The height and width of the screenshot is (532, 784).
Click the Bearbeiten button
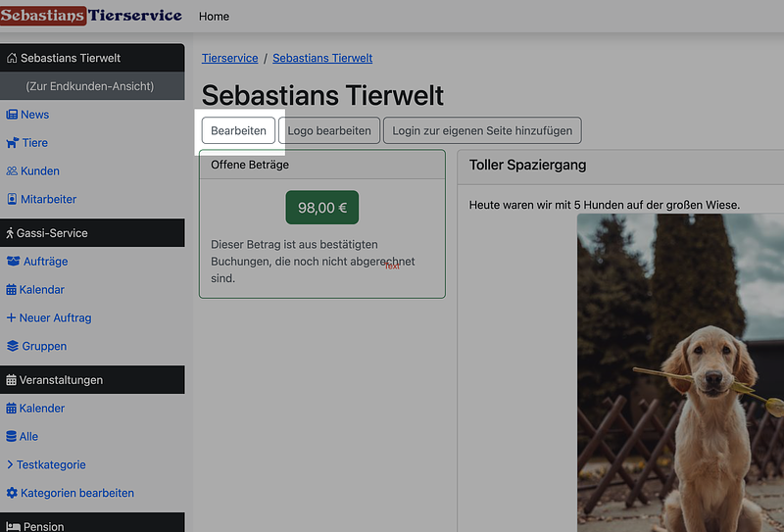tap(238, 130)
